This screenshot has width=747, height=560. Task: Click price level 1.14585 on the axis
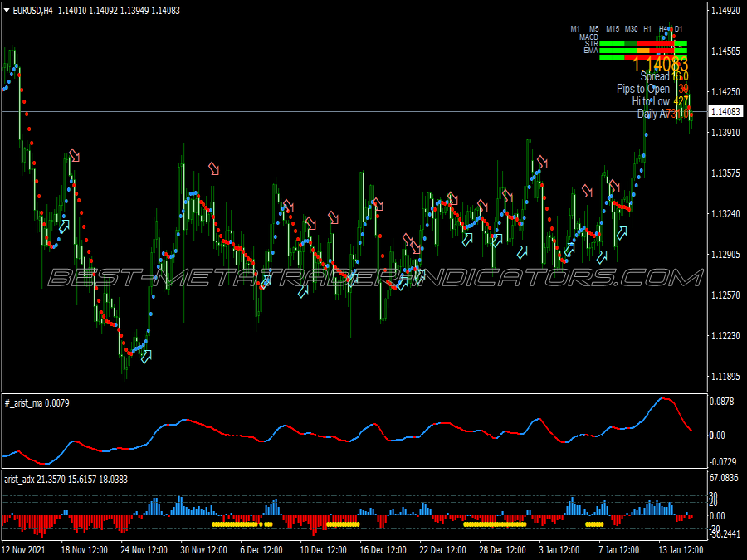(725, 51)
